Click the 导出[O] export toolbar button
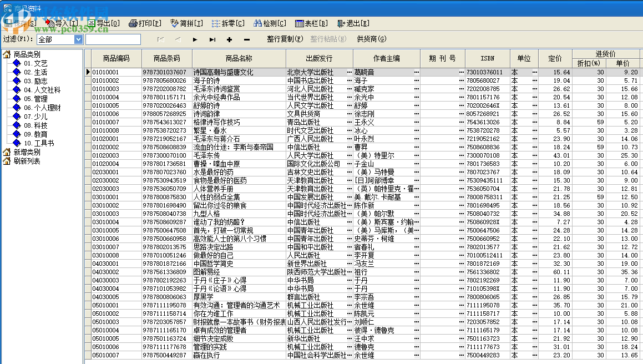Image resolution: width=643 pixels, height=364 pixels. 104,23
